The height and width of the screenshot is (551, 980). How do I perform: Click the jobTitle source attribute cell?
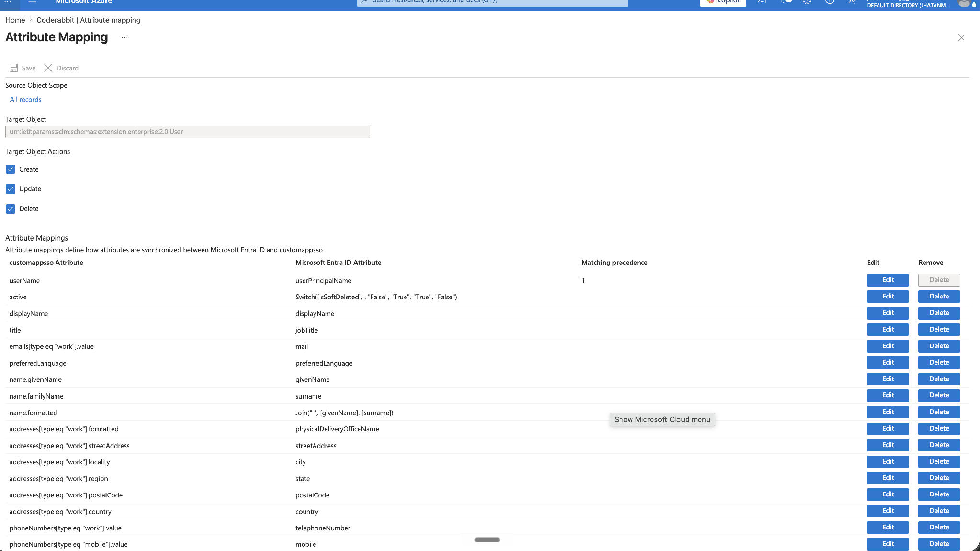(x=307, y=330)
